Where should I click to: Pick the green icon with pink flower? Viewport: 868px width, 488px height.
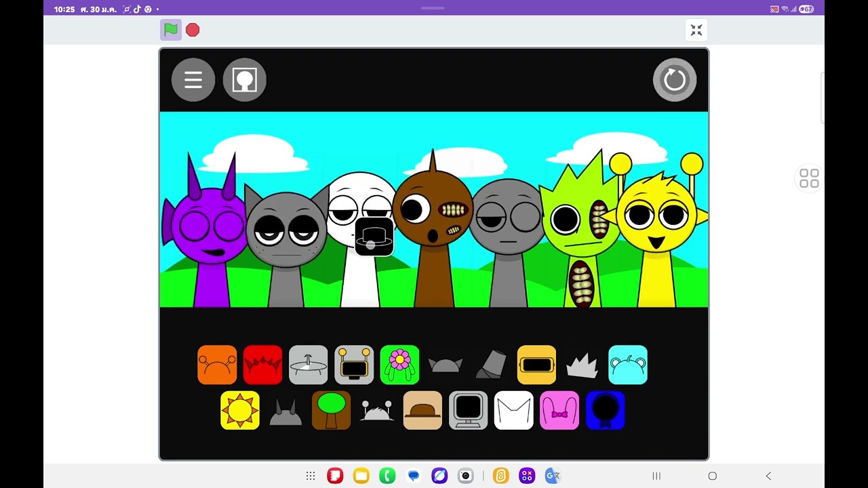coord(399,365)
